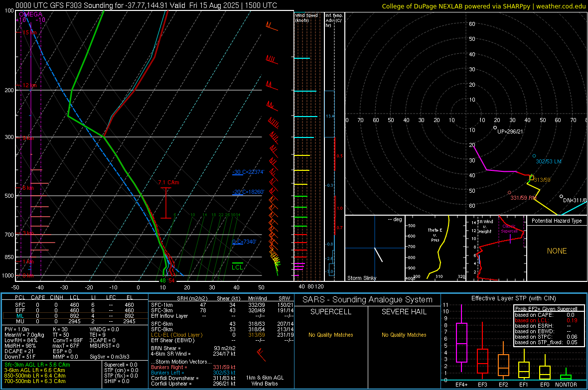
Task: Click the SHIP = 0.0 value
Action: [117, 381]
